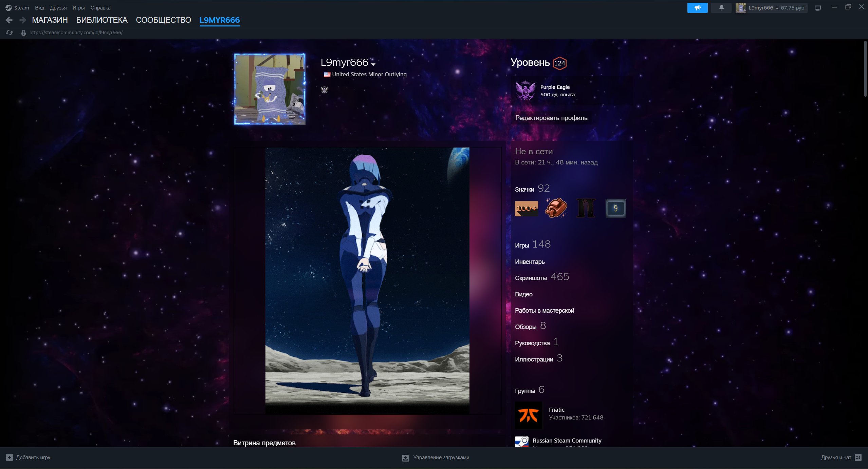Open the Вид menu
Image resolution: width=868 pixels, height=469 pixels.
tap(40, 7)
